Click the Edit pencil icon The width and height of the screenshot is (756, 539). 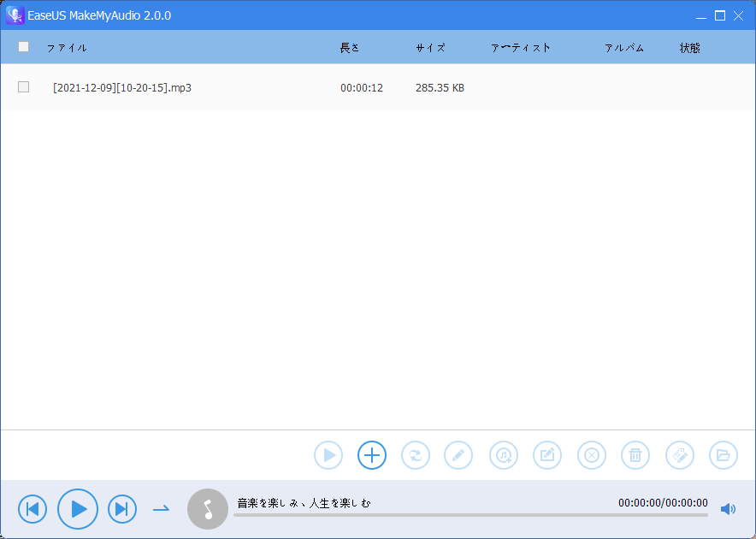click(x=458, y=455)
